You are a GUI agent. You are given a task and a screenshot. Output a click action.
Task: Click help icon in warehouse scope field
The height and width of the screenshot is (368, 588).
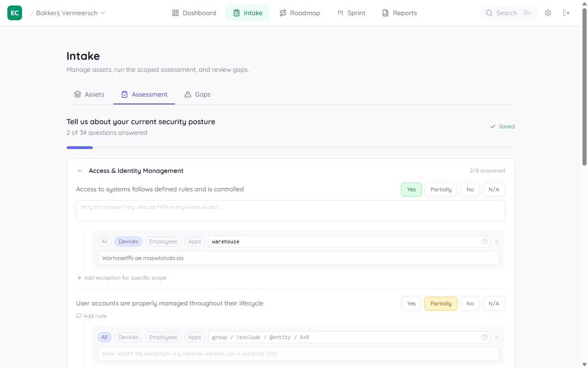point(485,241)
